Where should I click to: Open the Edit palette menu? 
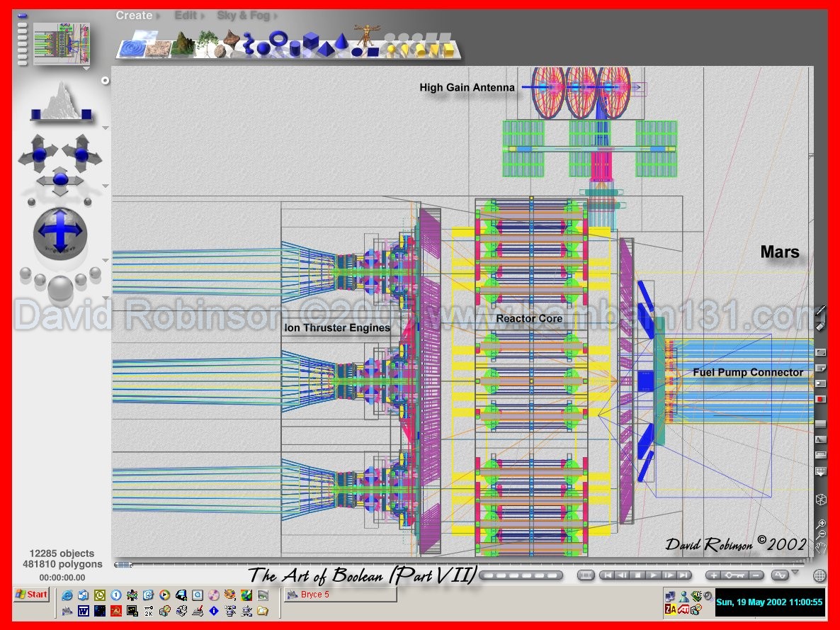(x=186, y=16)
